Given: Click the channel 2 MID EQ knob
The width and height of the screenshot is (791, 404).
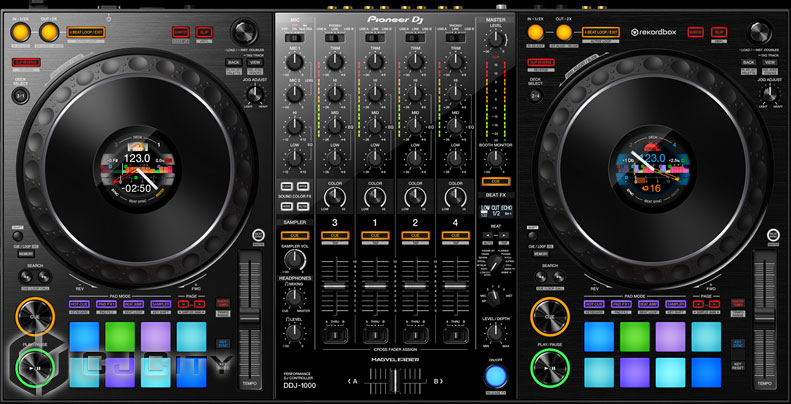Looking at the screenshot, I should click(x=415, y=126).
